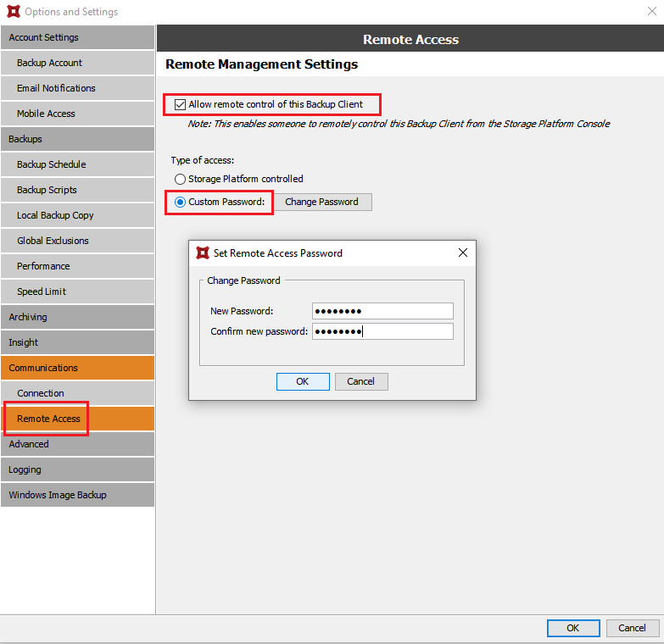The width and height of the screenshot is (664, 644).
Task: Click the Confirm new password field
Action: click(382, 331)
